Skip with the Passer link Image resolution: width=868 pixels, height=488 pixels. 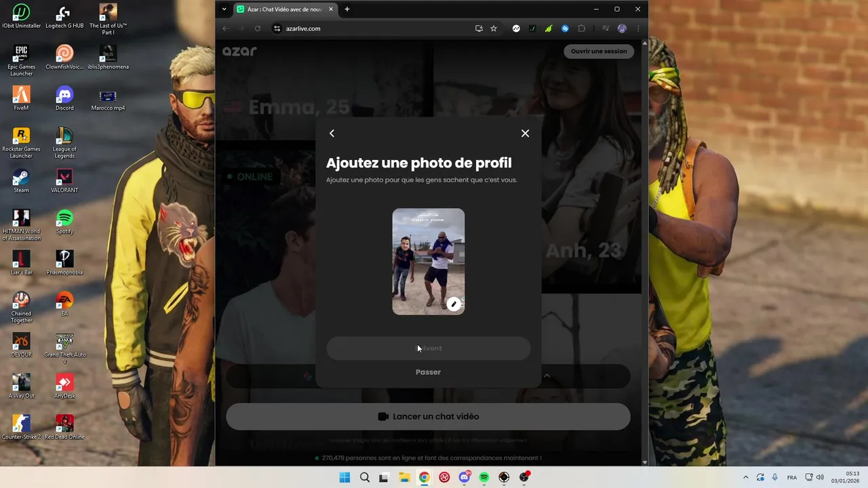pos(429,372)
